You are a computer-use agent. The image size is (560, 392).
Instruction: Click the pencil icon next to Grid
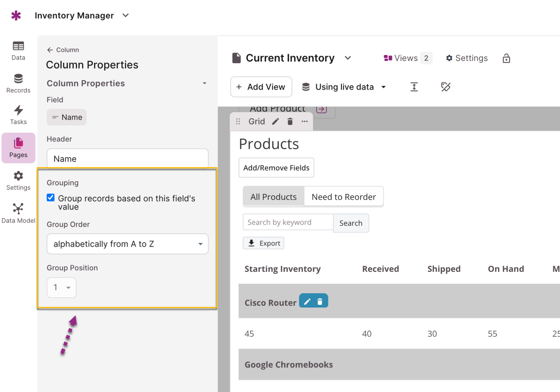(x=276, y=122)
